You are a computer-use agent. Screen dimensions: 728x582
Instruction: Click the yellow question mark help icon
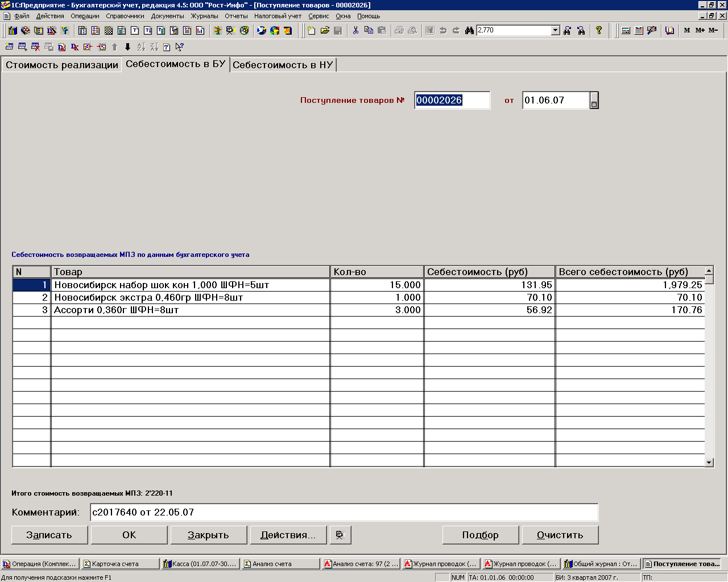click(599, 30)
